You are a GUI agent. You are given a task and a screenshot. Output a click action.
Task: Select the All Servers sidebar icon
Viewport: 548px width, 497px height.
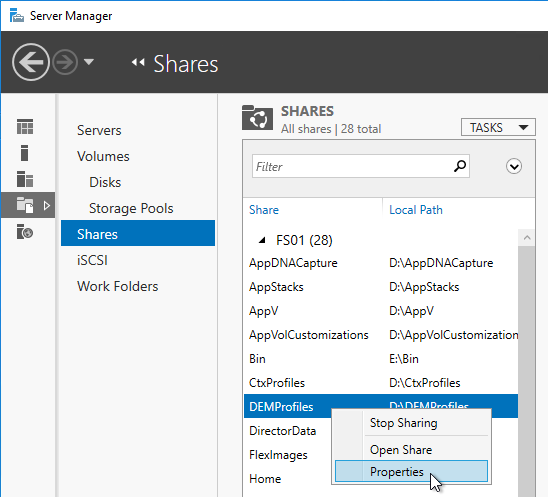(25, 179)
